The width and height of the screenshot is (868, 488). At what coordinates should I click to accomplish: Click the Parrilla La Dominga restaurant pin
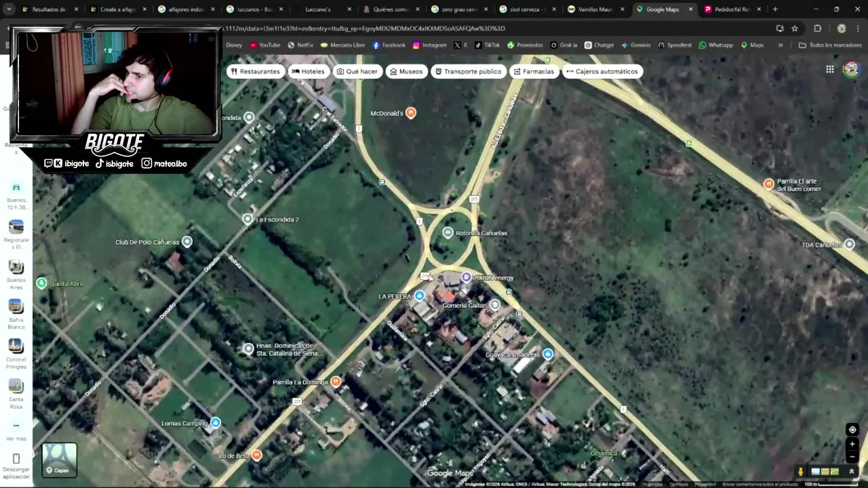click(336, 382)
